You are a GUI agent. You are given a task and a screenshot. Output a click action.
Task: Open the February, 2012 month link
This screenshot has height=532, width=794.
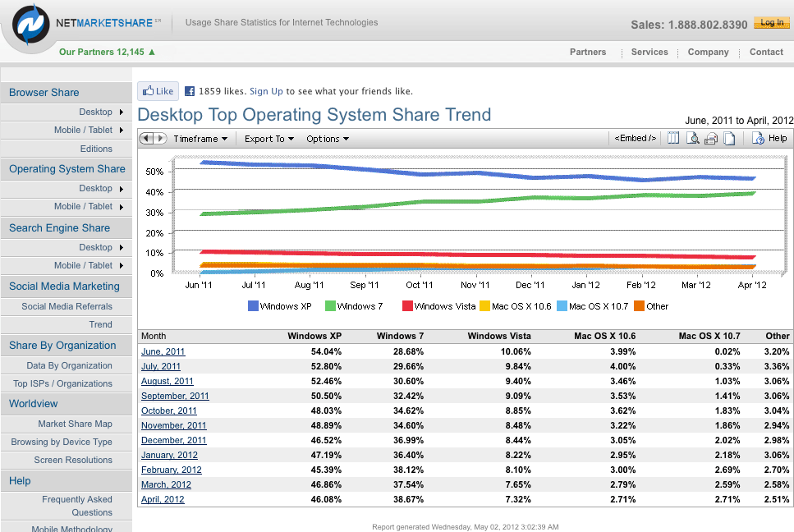171,470
